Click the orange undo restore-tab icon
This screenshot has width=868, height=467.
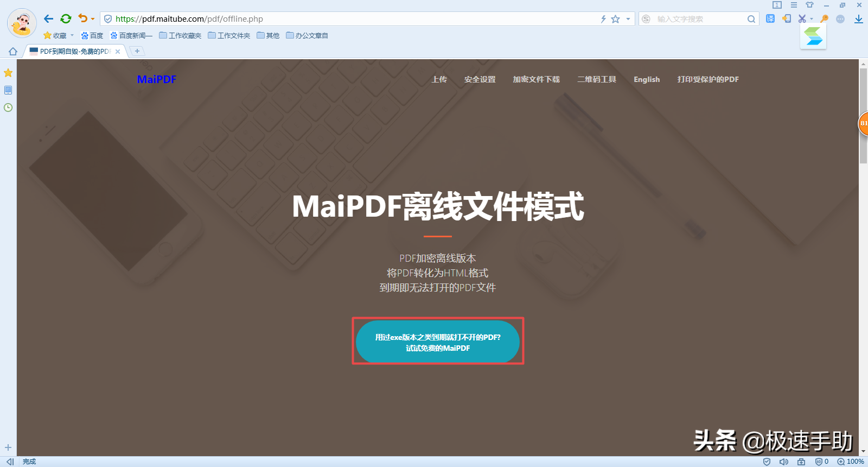(x=82, y=18)
